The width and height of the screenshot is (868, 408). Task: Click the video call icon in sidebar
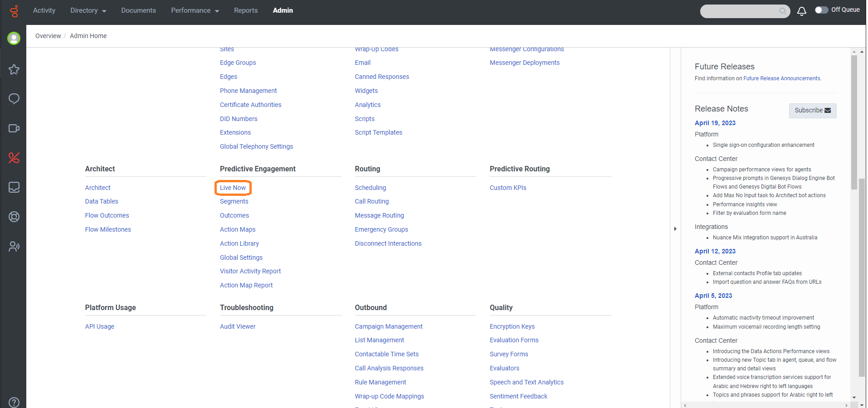[x=14, y=128]
